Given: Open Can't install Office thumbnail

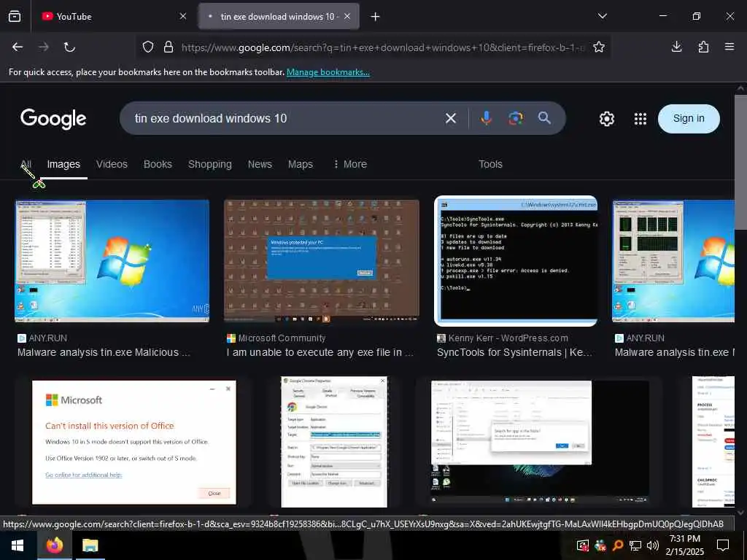Looking at the screenshot, I should [x=134, y=442].
